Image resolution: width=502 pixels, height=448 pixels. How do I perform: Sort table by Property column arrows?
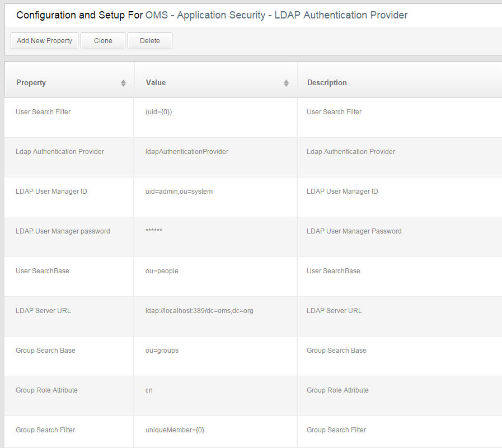123,83
